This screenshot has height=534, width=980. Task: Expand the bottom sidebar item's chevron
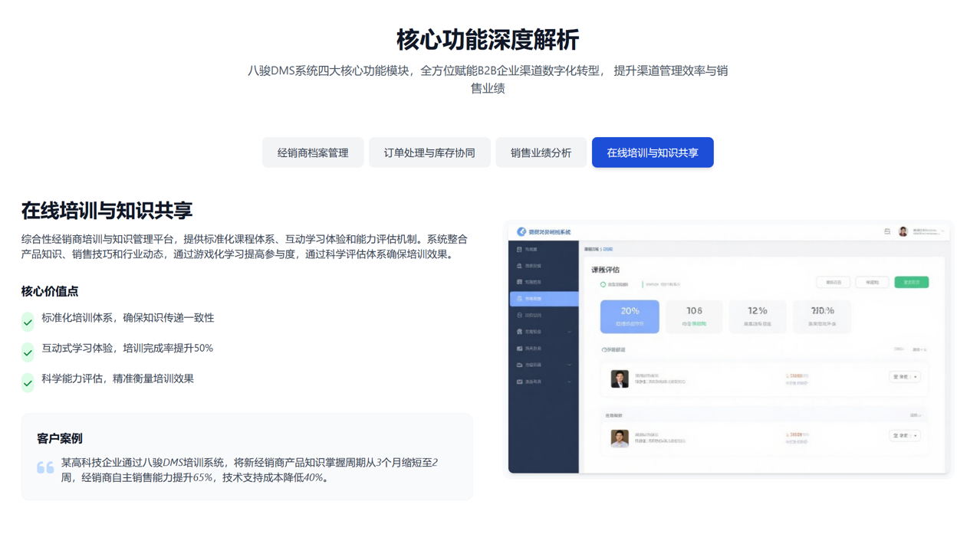coord(569,382)
